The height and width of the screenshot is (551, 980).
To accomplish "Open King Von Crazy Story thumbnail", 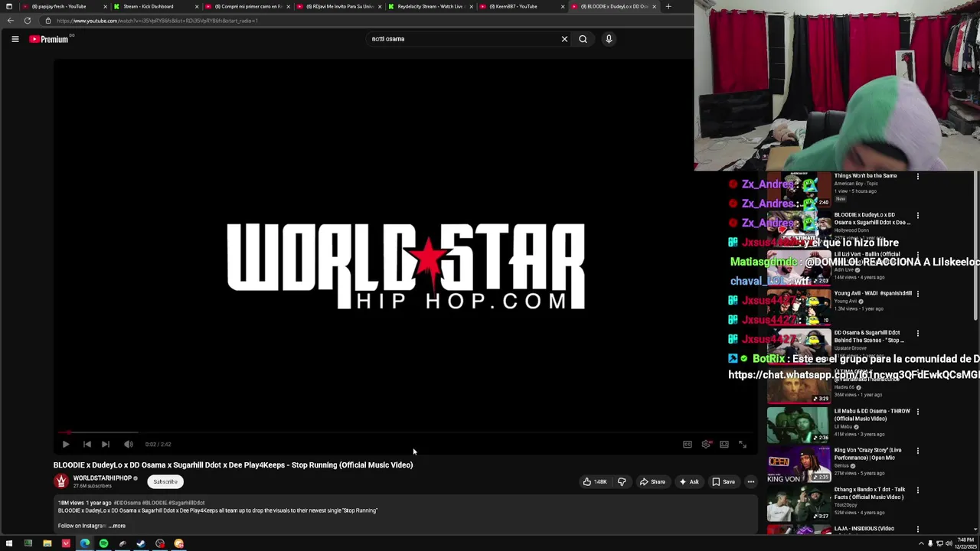I will point(798,464).
